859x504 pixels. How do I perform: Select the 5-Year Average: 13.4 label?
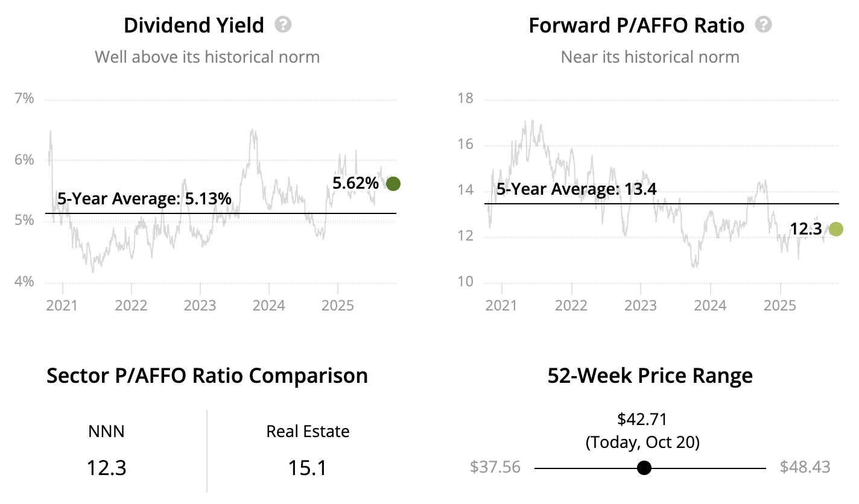point(576,190)
